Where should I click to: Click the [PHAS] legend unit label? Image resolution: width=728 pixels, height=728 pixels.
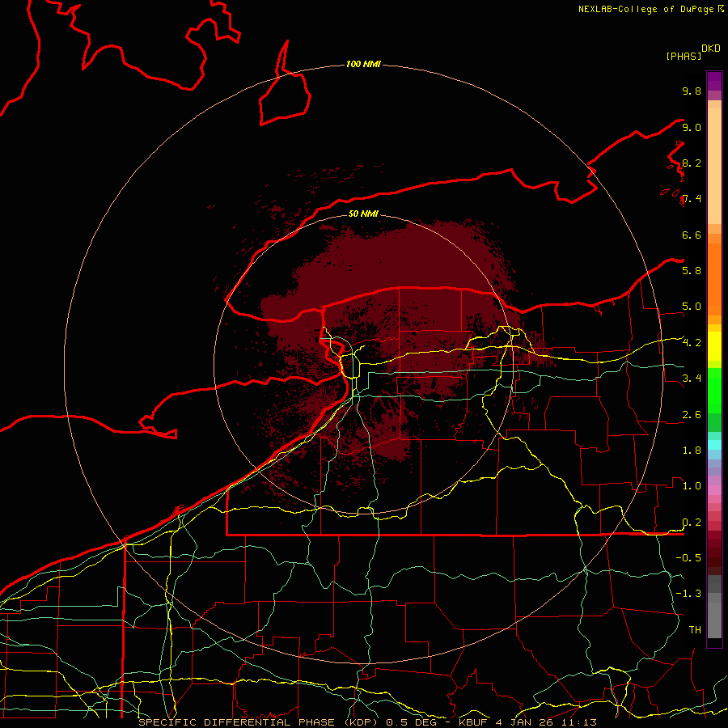click(x=684, y=56)
